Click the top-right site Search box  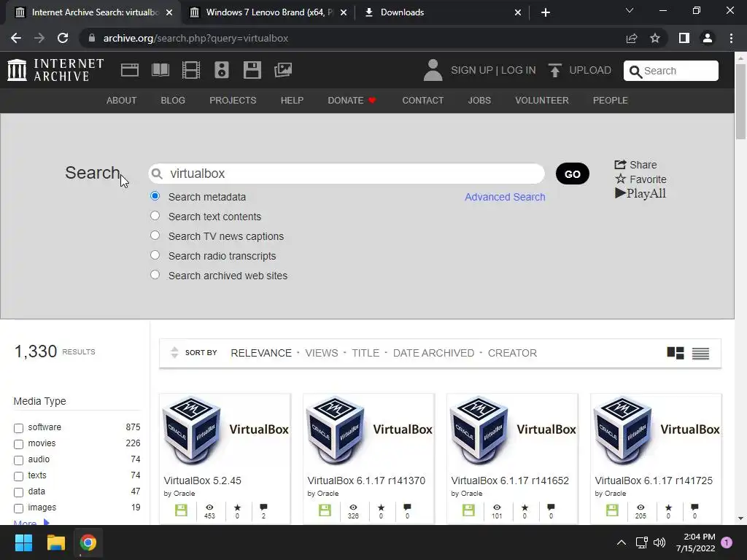(671, 71)
